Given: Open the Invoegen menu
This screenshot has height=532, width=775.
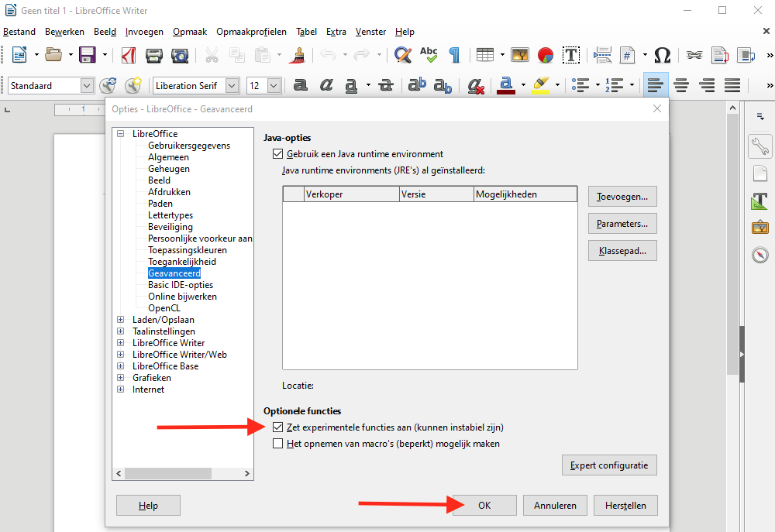Looking at the screenshot, I should click(144, 32).
